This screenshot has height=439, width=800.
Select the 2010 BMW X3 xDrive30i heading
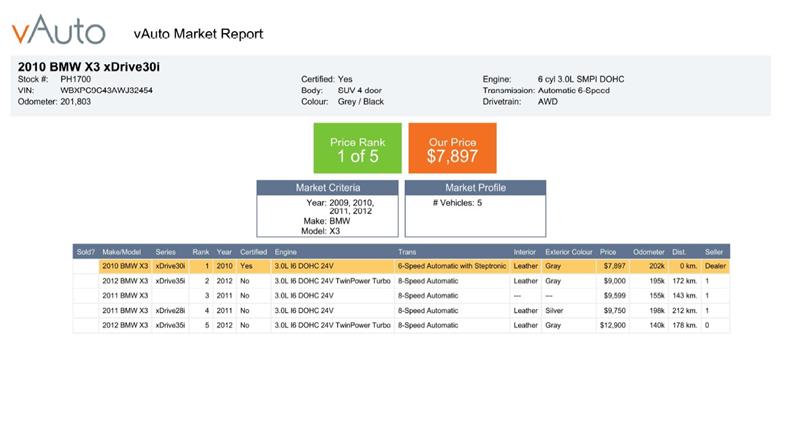click(89, 67)
